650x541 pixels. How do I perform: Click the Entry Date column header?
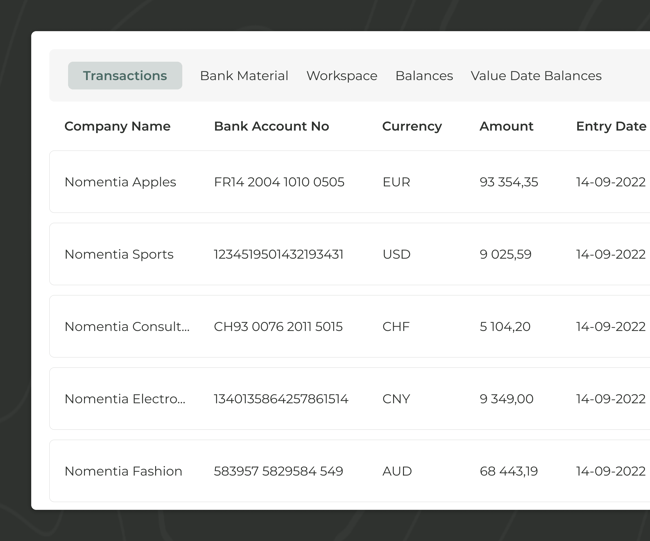pyautogui.click(x=611, y=126)
